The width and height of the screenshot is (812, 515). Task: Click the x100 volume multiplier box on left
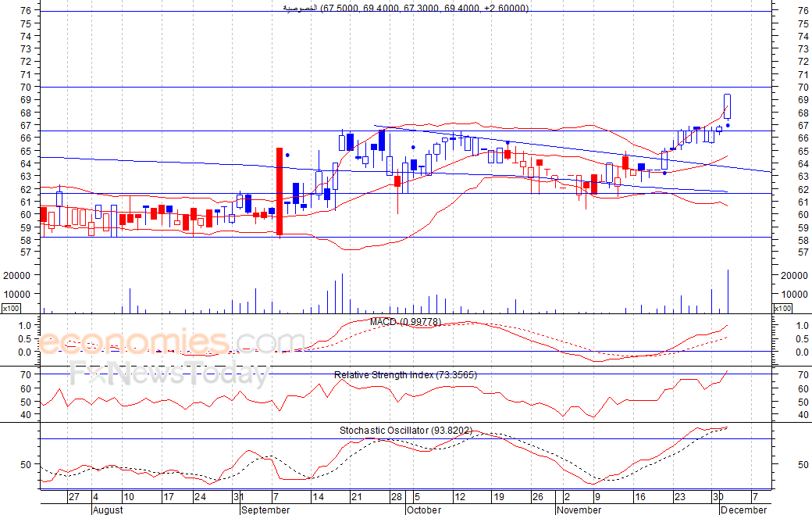tap(12, 308)
